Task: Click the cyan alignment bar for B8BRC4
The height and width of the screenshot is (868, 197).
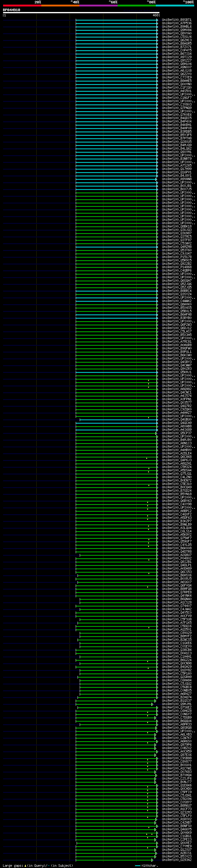Action: pyautogui.click(x=117, y=291)
